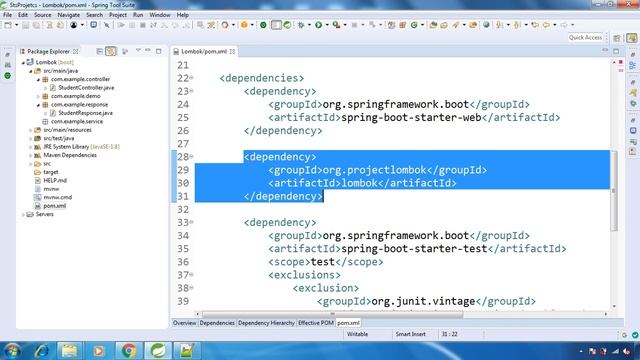Click the Debug bug toolbar icon
Screen dimensions: 640x360
(x=301, y=25)
